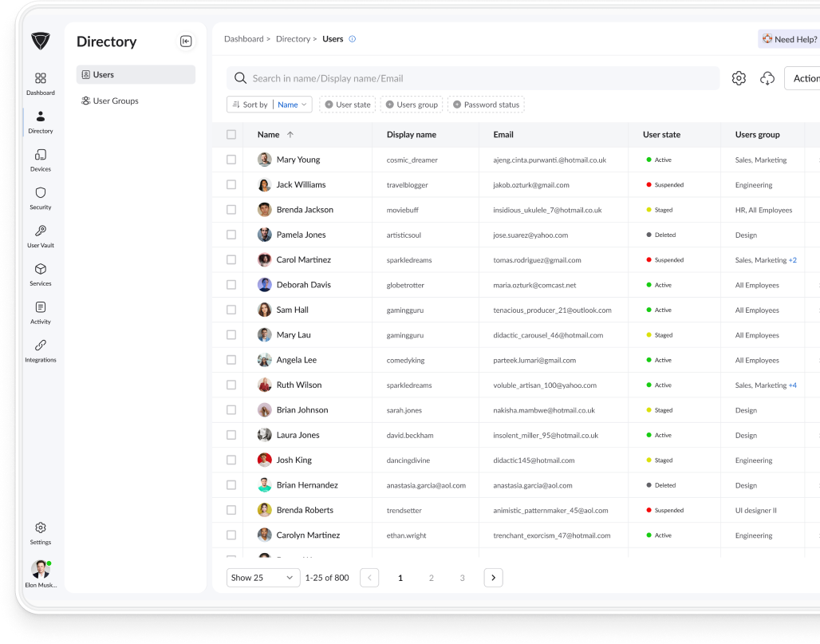Toggle the select-all header checkbox
The image size is (820, 644).
pyautogui.click(x=231, y=134)
